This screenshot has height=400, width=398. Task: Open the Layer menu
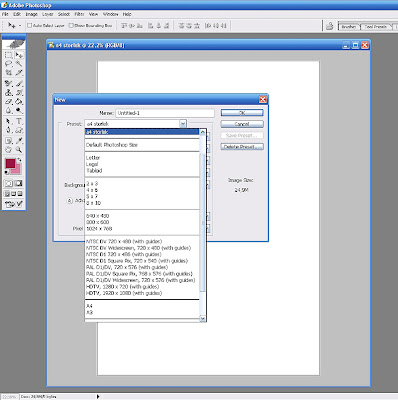48,14
